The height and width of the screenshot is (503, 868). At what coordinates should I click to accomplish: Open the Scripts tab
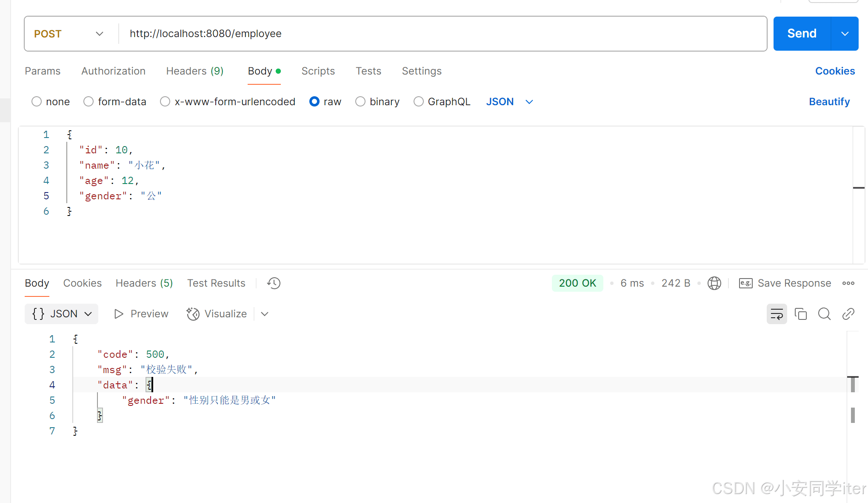point(318,71)
